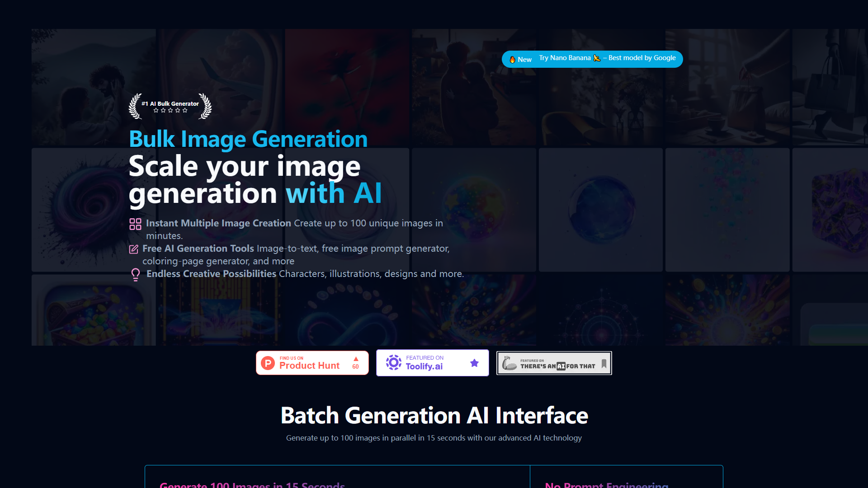Click the Bulk Image Generation heading
Screen dimensions: 868x488
[248, 139]
